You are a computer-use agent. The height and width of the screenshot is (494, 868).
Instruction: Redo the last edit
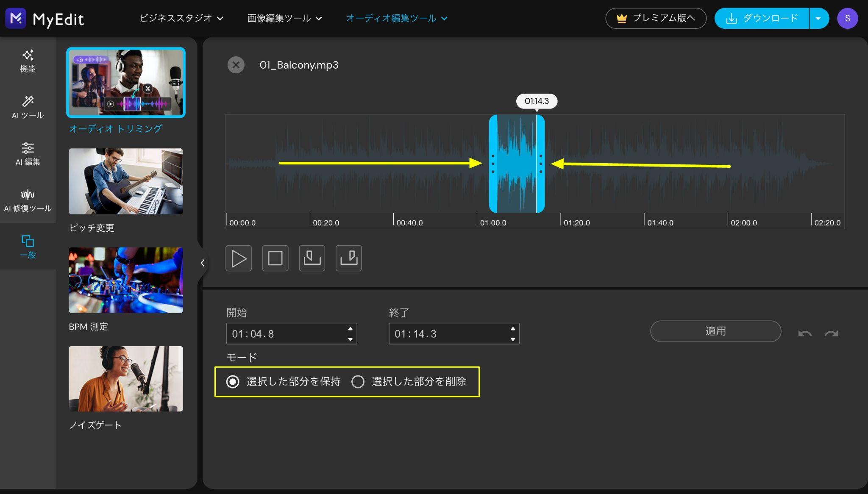pos(831,334)
